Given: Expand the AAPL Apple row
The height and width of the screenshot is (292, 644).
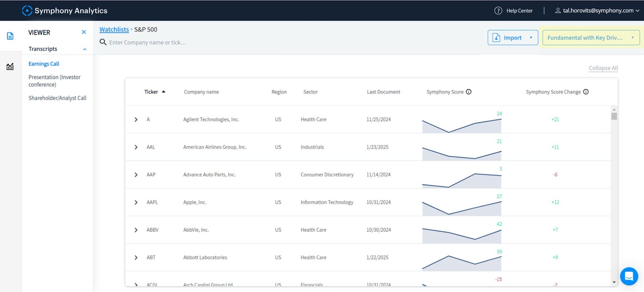Looking at the screenshot, I should (x=136, y=203).
